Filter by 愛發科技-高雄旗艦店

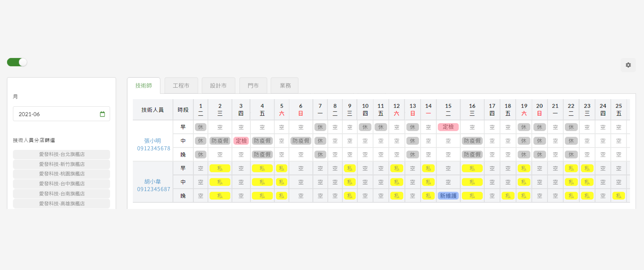tap(62, 203)
